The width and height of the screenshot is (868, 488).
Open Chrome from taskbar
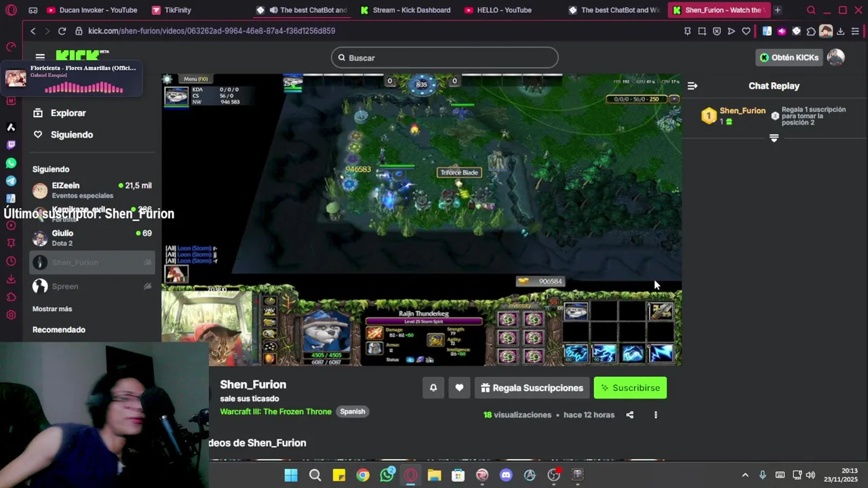(363, 475)
